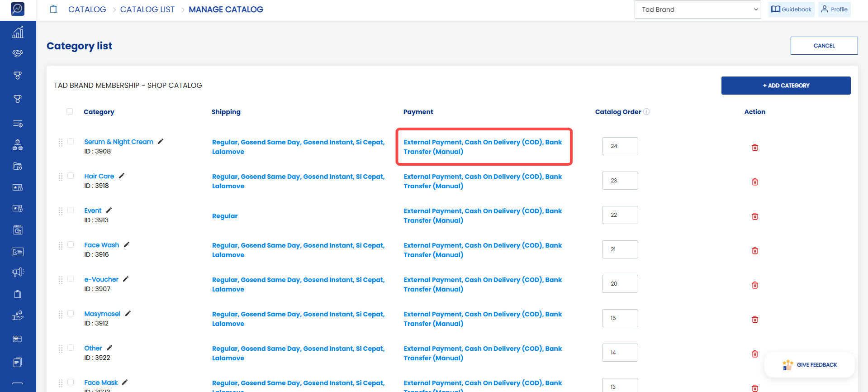Tick the e-Voucher checkbox

click(71, 279)
